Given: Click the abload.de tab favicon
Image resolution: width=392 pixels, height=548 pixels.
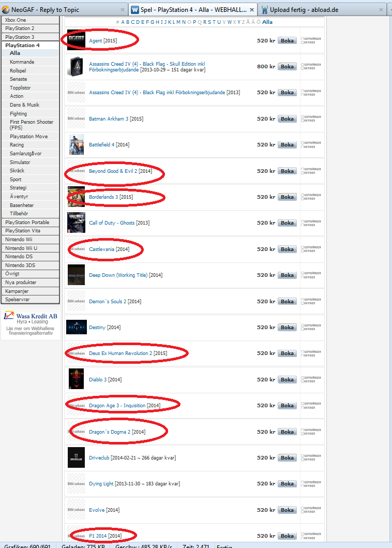Looking at the screenshot, I should [265, 10].
